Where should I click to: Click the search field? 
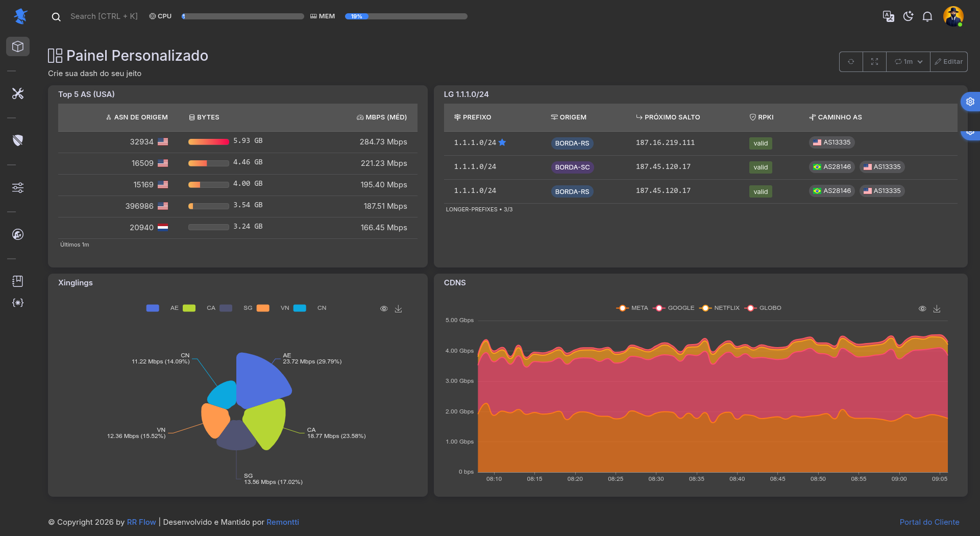click(x=104, y=16)
